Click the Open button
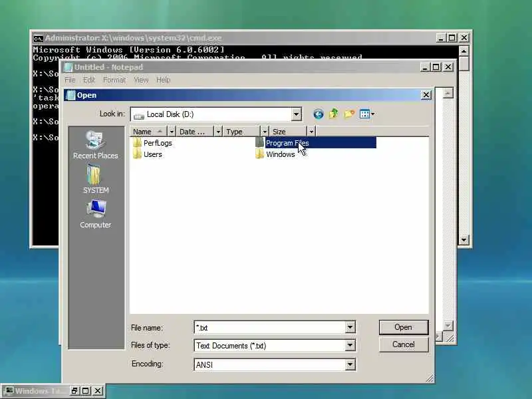532x399 pixels. (404, 327)
